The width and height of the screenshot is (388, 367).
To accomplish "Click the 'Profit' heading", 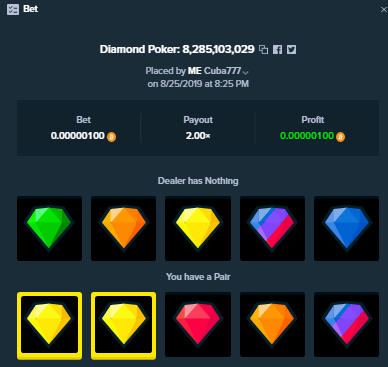I will pyautogui.click(x=313, y=120).
